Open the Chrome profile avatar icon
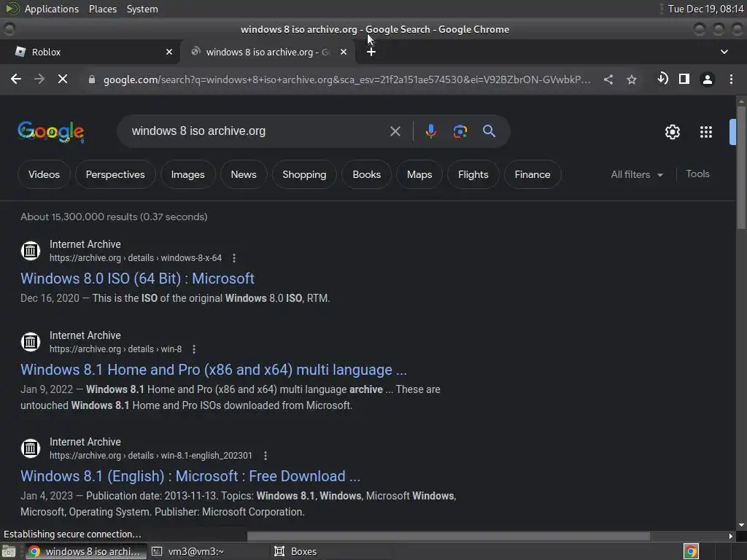This screenshot has height=560, width=747. click(708, 79)
